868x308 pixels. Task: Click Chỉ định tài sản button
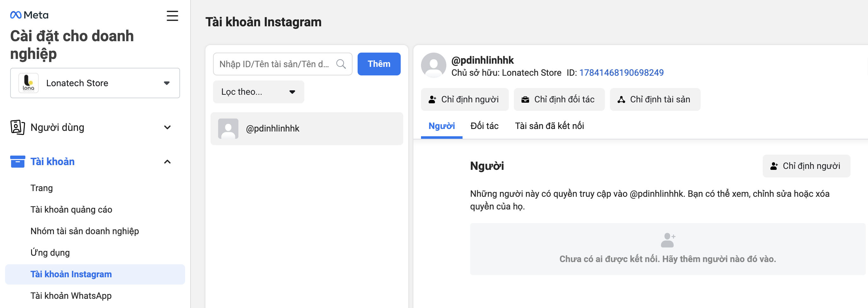[x=655, y=99]
